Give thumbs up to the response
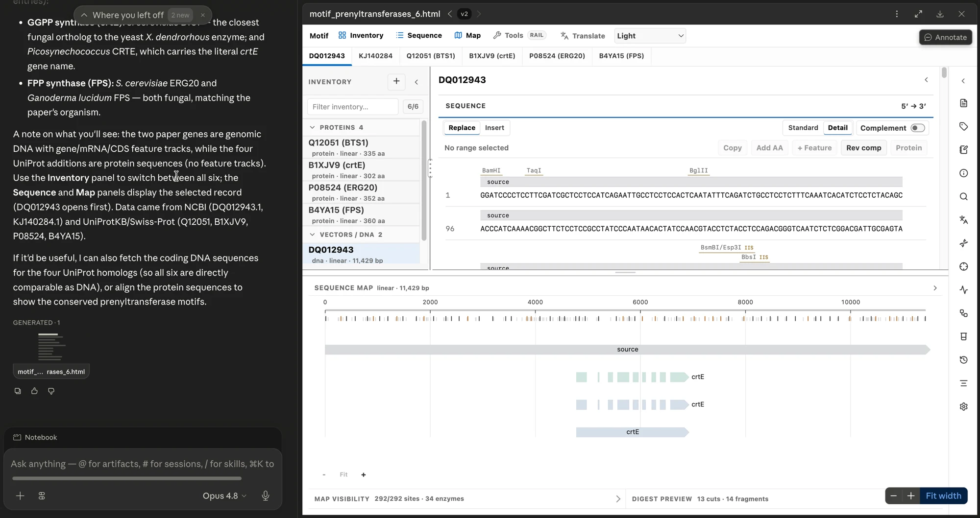The image size is (980, 518). point(34,391)
